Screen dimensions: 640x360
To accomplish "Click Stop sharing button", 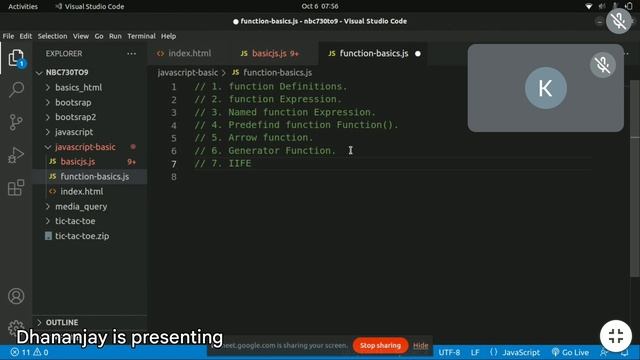I will [380, 345].
